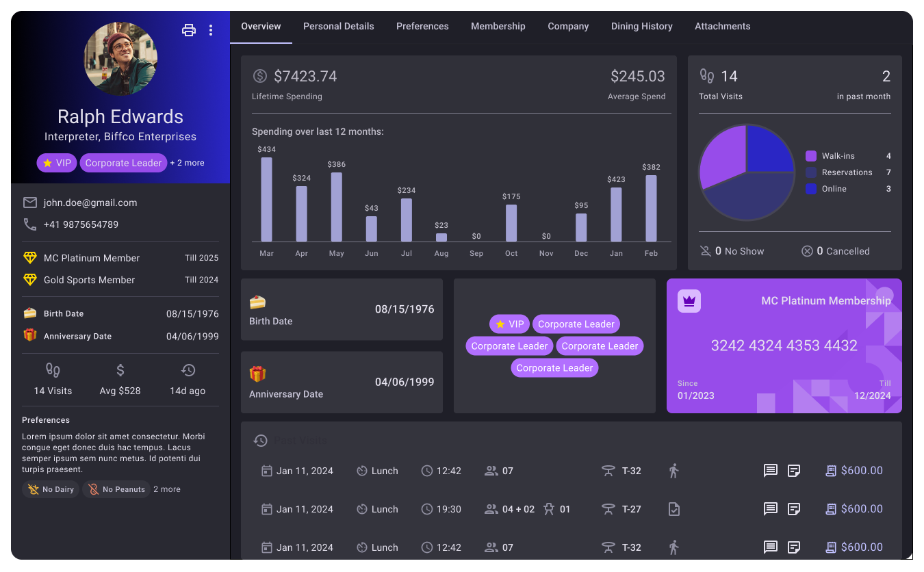Click the No Show icon
Image resolution: width=924 pixels, height=572 pixels.
[x=706, y=251]
